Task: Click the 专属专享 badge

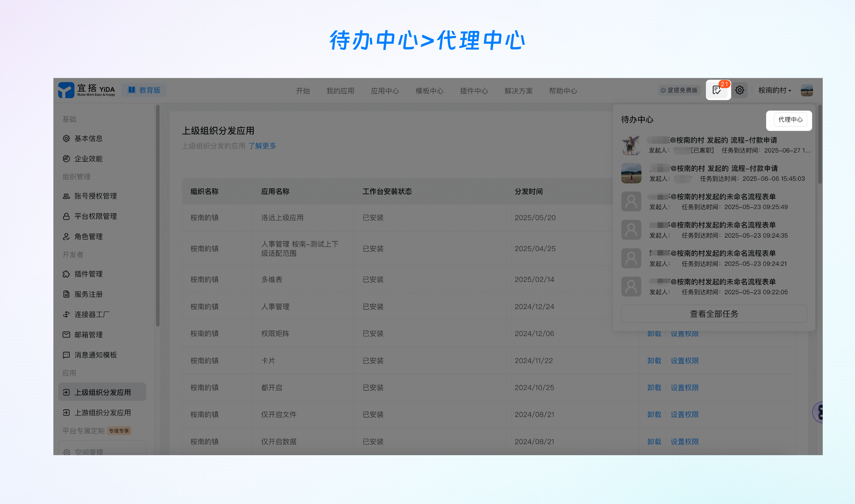Action: coord(119,431)
